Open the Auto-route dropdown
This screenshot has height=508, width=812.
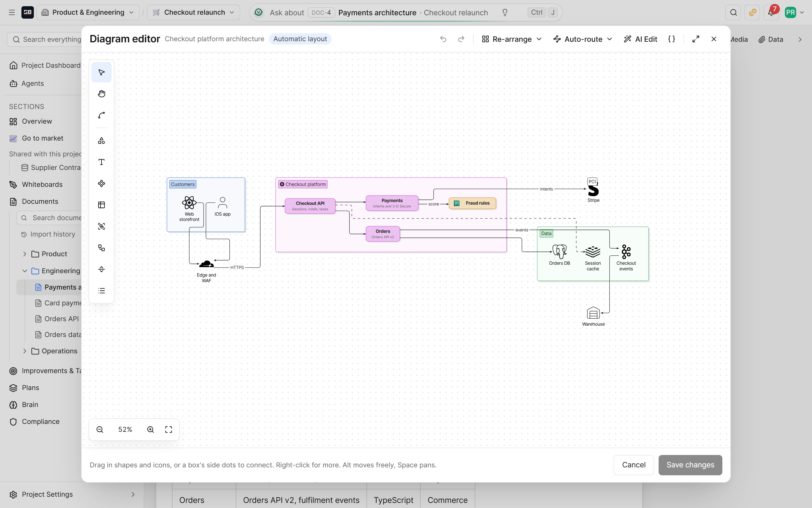coord(583,39)
